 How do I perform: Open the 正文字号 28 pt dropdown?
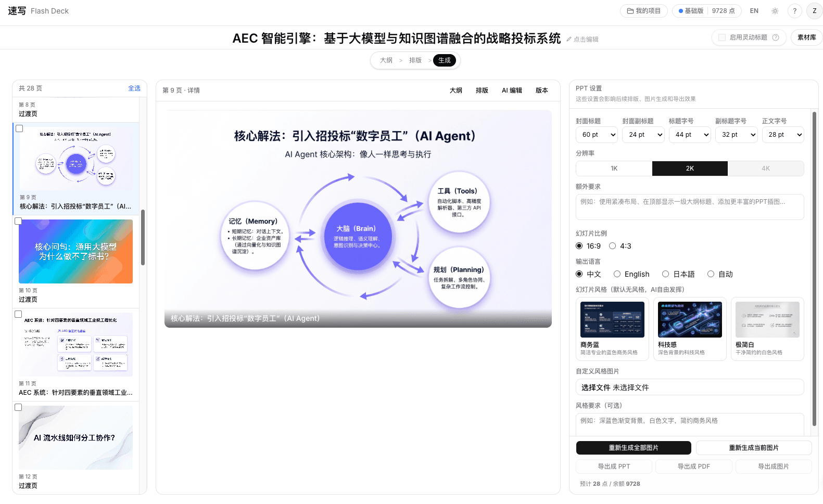click(x=783, y=135)
